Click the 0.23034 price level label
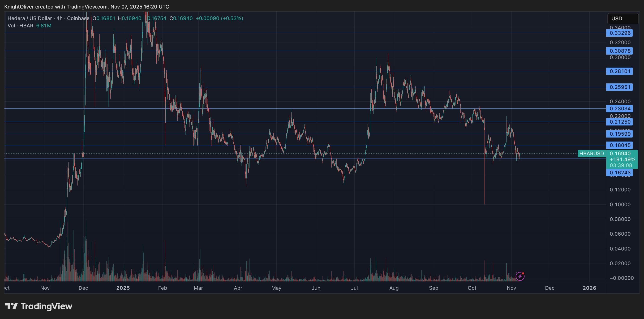Viewport: 644px width, 319px height. [619, 108]
